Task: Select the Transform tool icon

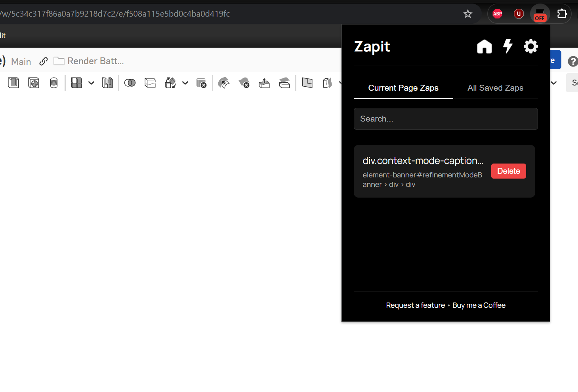Action: pos(170,83)
